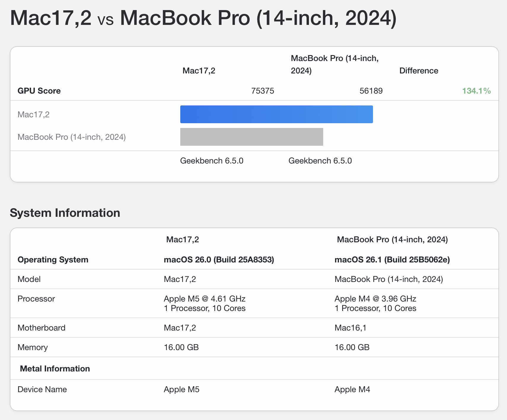Click the Motherboard row label

click(x=42, y=328)
